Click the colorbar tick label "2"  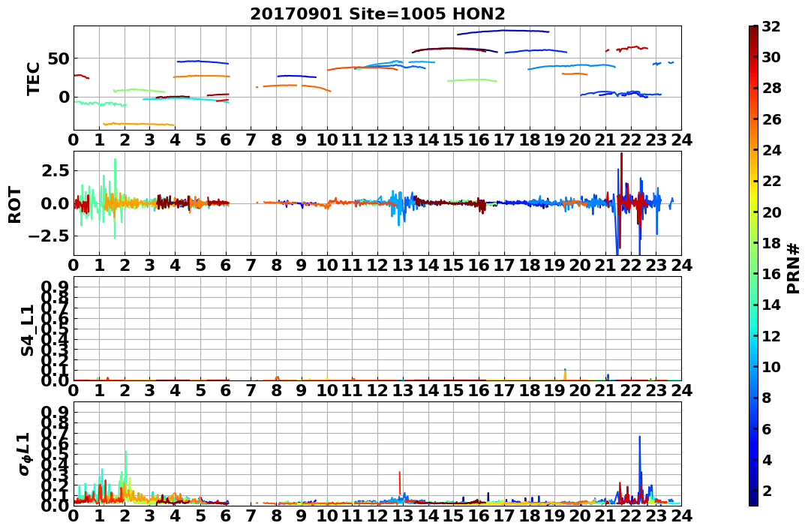[767, 490]
